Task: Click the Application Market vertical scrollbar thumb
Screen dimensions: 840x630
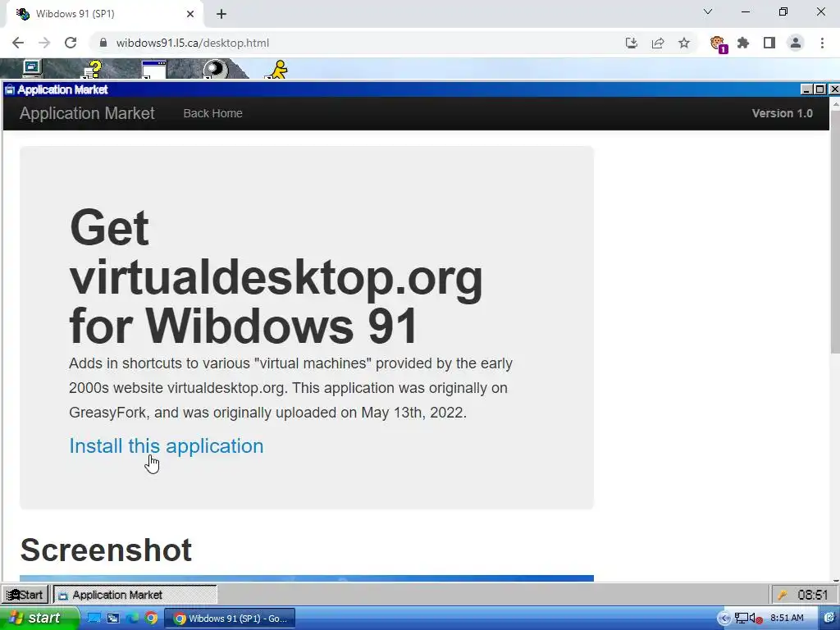Action: pyautogui.click(x=835, y=231)
